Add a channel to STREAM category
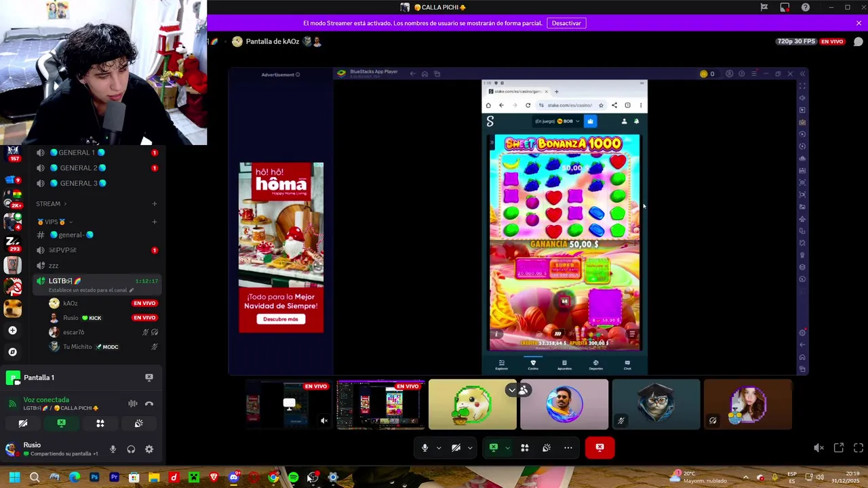Screen dimensions: 868x488 [154, 203]
